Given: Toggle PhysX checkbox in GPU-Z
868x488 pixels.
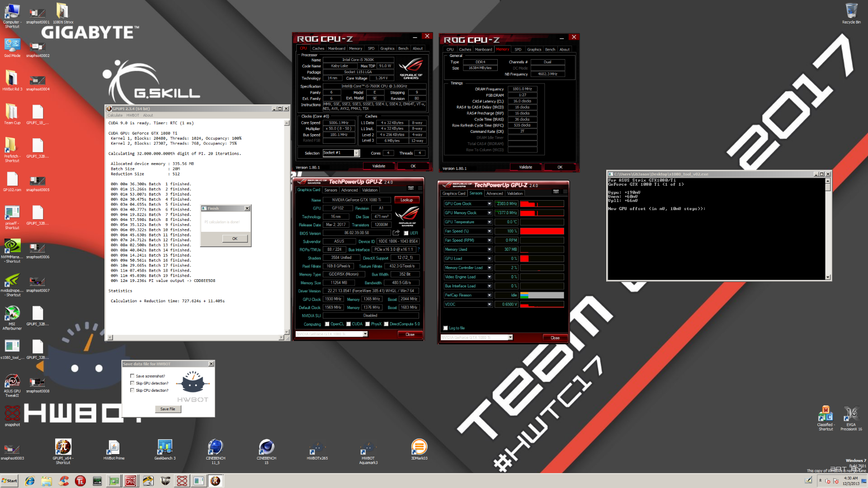Looking at the screenshot, I should (368, 324).
